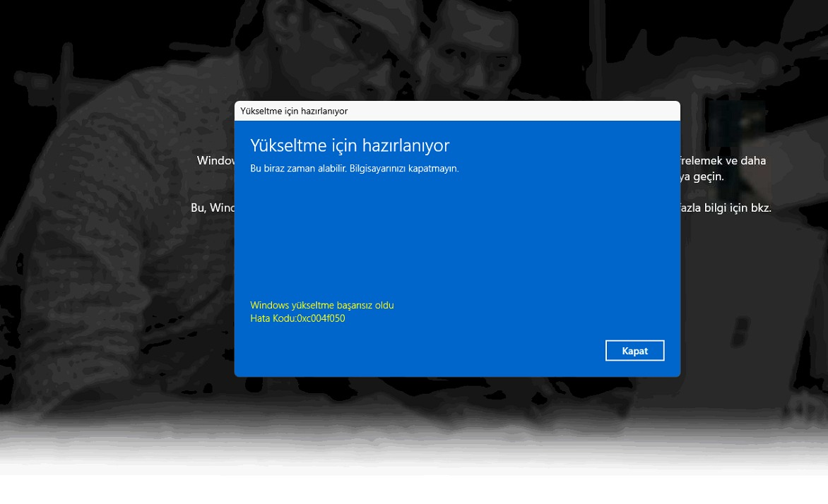Click the Kapat button
The width and height of the screenshot is (828, 504).
(634, 351)
